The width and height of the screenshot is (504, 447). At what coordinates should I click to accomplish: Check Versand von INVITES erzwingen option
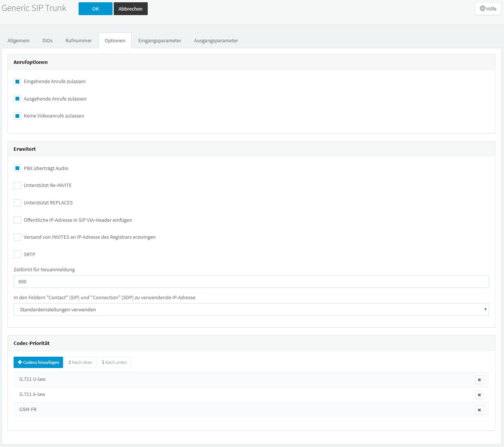17,237
